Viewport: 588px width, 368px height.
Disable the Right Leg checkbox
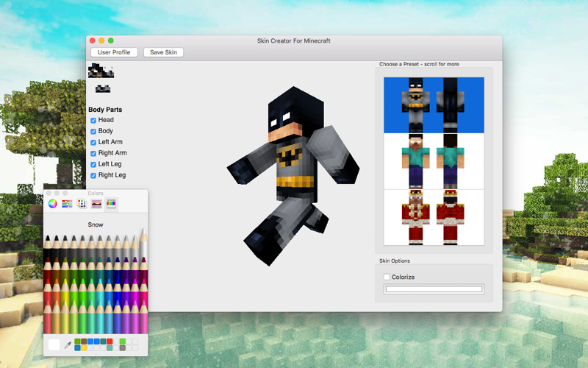(x=93, y=175)
